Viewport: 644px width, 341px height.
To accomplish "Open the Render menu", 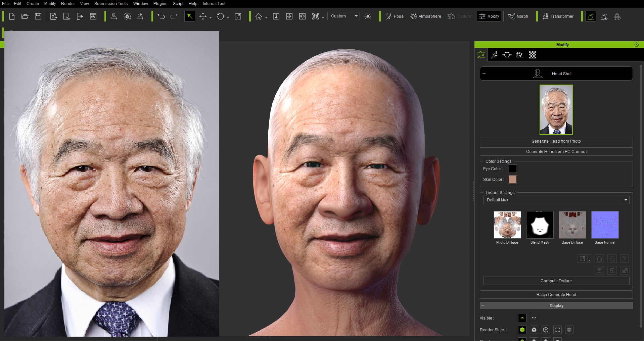I will (x=68, y=4).
